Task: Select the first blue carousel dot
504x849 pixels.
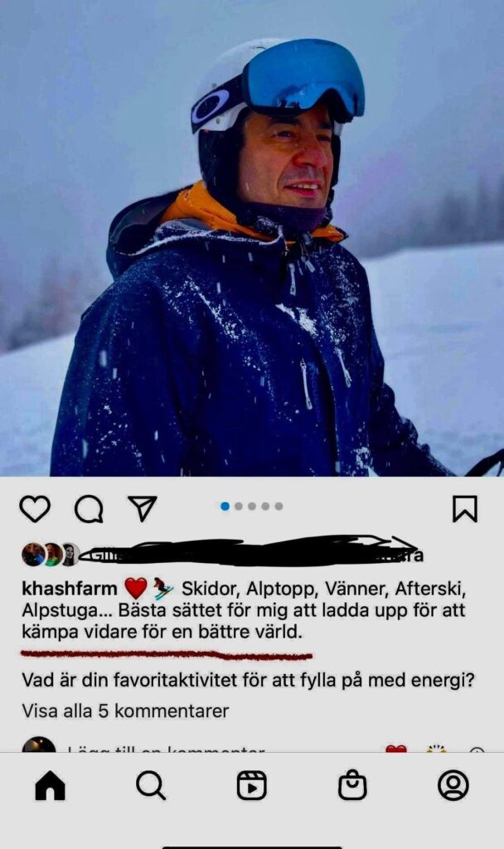Action: [x=225, y=507]
